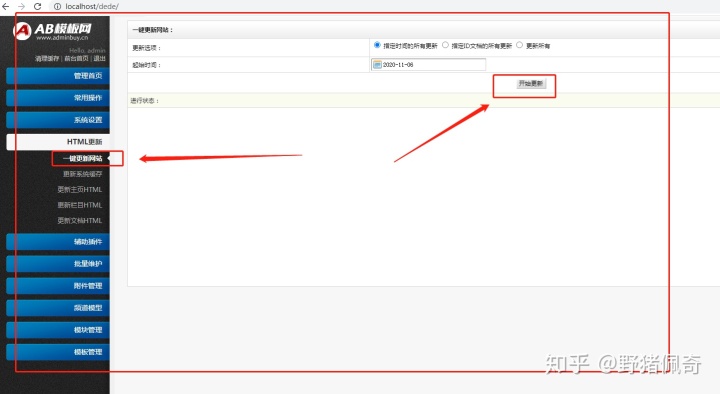Select the 更新所有 radio button
The width and height of the screenshot is (720, 394).
pyautogui.click(x=519, y=45)
